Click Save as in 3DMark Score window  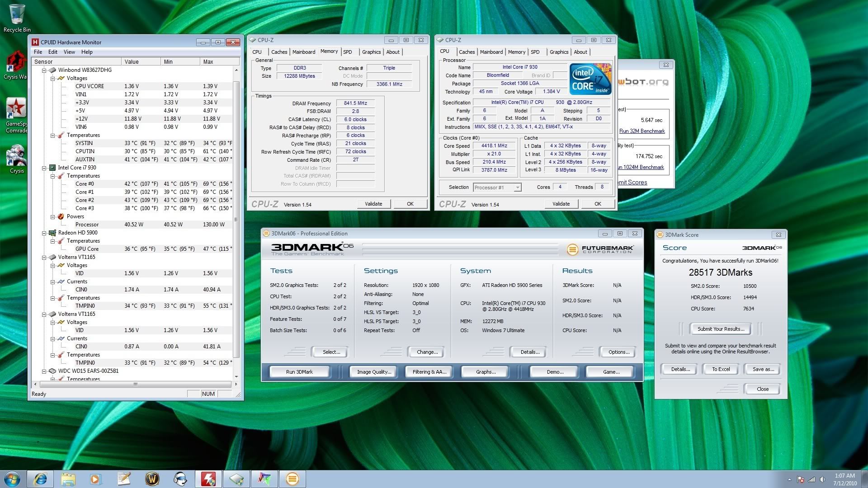(763, 369)
